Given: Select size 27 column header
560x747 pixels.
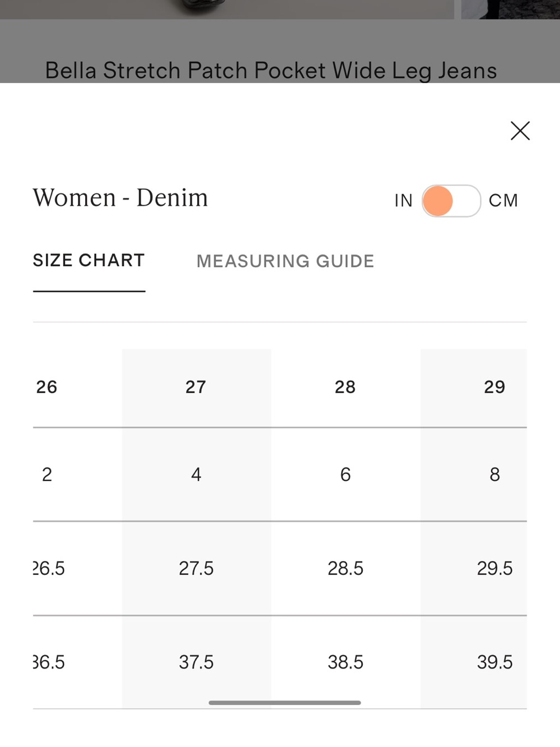Looking at the screenshot, I should pos(196,387).
